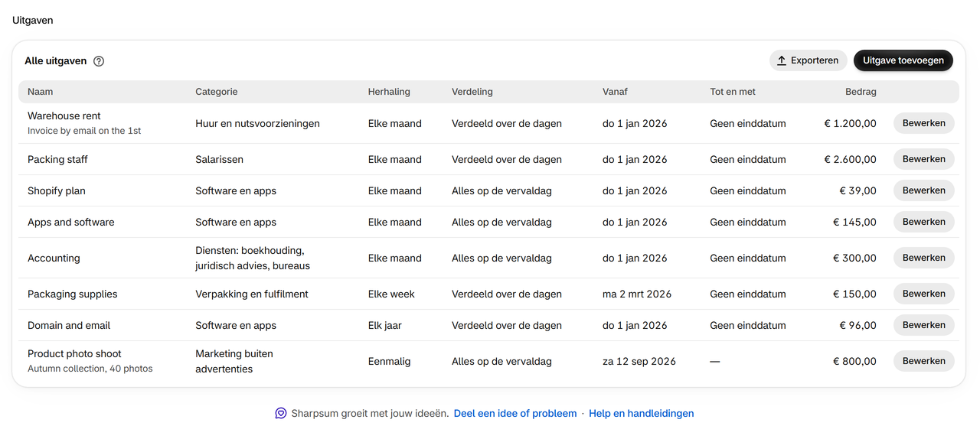
Task: Click the help question mark icon beside Alle uitgaven
Action: coord(99,61)
